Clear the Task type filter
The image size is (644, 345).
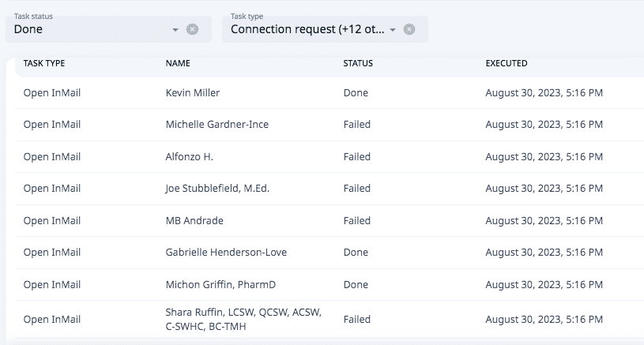(x=409, y=29)
